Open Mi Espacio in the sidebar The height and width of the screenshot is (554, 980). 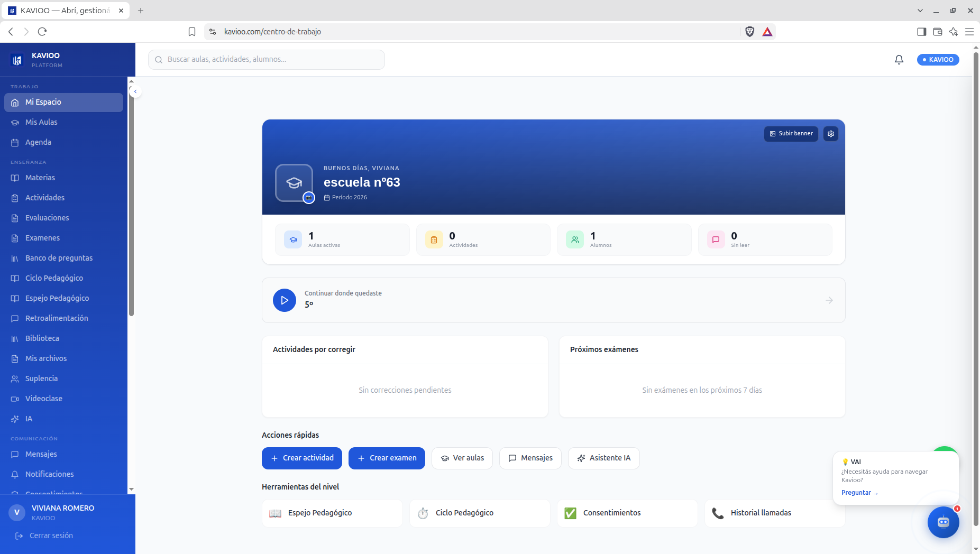63,102
